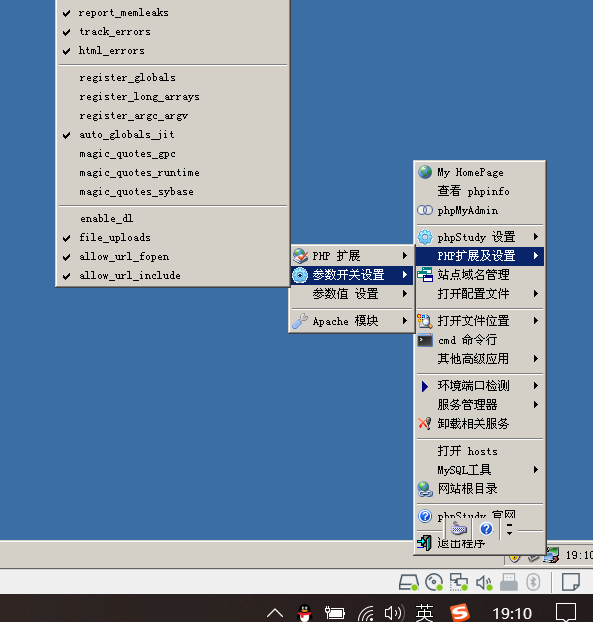Image resolution: width=593 pixels, height=622 pixels.
Task: Toggle auto_globals_jit setting
Action: pos(172,135)
